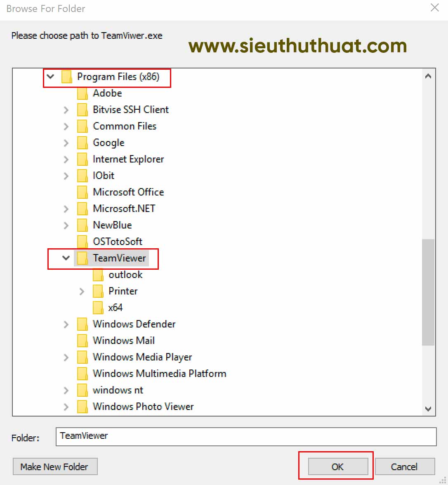Click the Make New Folder button

click(55, 466)
